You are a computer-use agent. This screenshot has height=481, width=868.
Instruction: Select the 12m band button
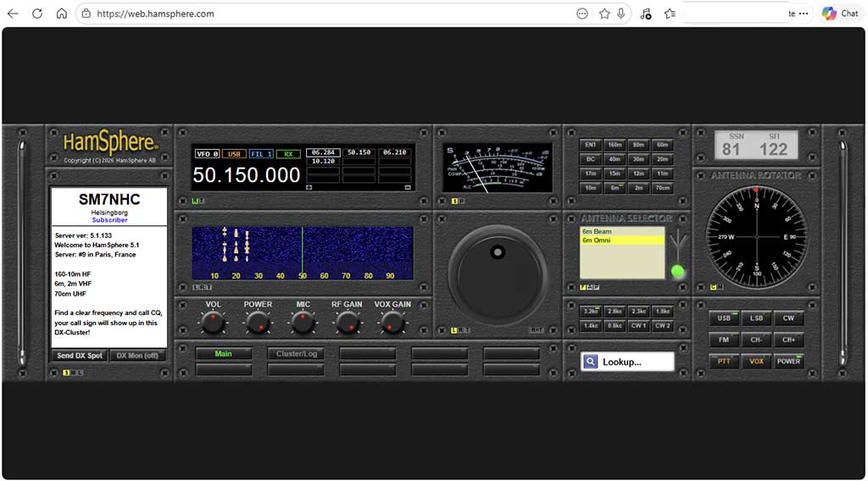click(x=638, y=174)
